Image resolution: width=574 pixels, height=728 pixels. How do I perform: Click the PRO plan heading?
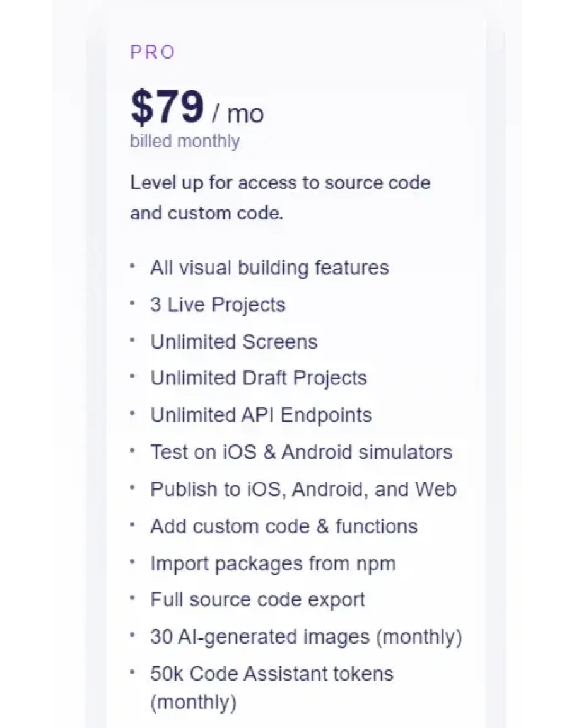pyautogui.click(x=152, y=52)
